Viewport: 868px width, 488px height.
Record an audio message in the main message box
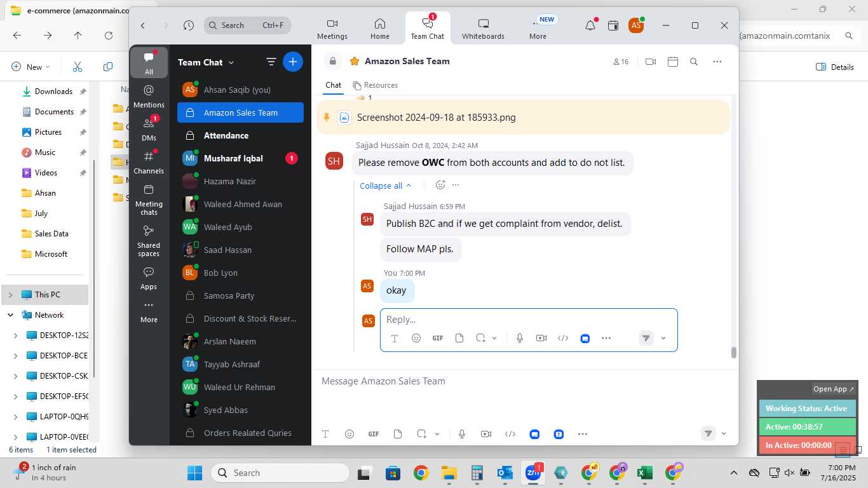point(462,434)
